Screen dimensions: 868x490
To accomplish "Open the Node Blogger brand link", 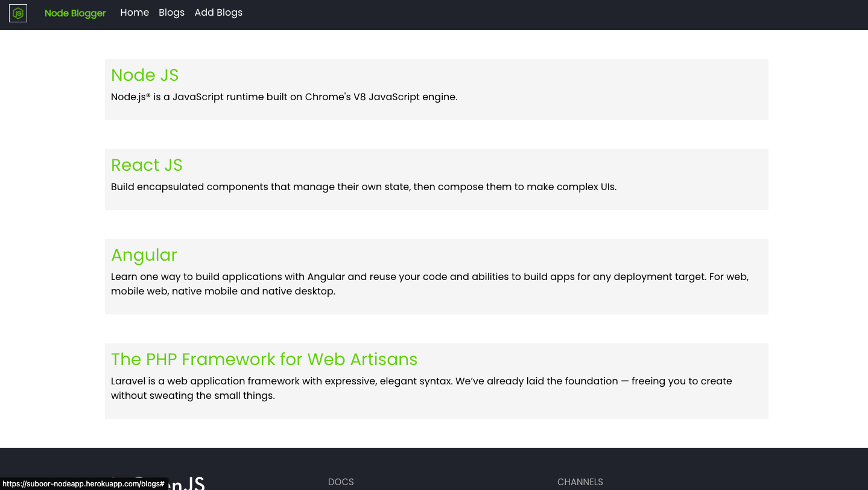I will point(75,13).
